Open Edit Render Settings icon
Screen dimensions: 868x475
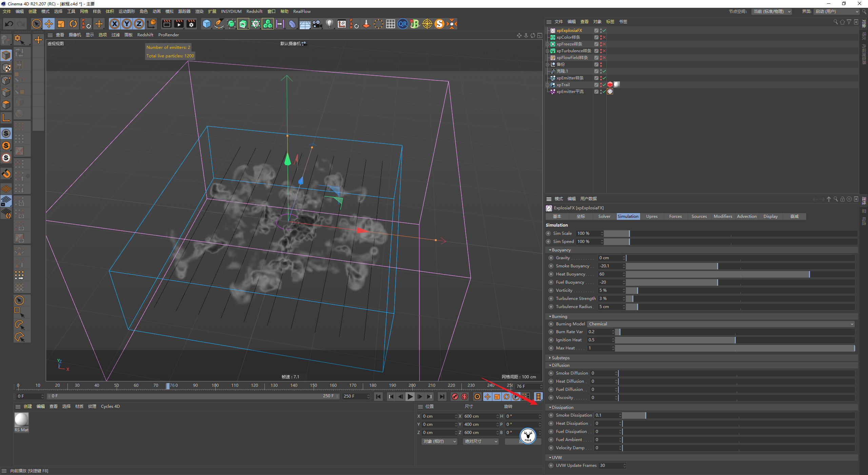coord(191,24)
